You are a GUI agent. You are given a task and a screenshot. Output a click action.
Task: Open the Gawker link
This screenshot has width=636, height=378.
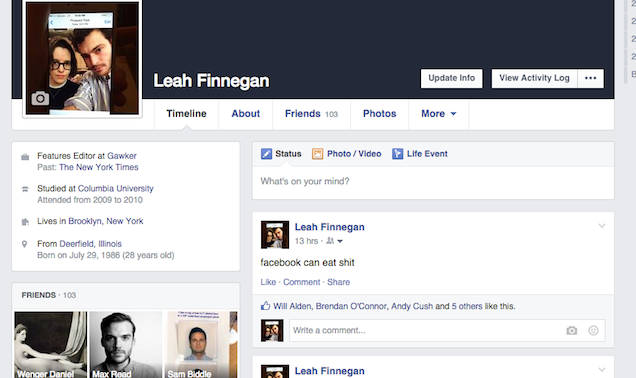point(122,156)
